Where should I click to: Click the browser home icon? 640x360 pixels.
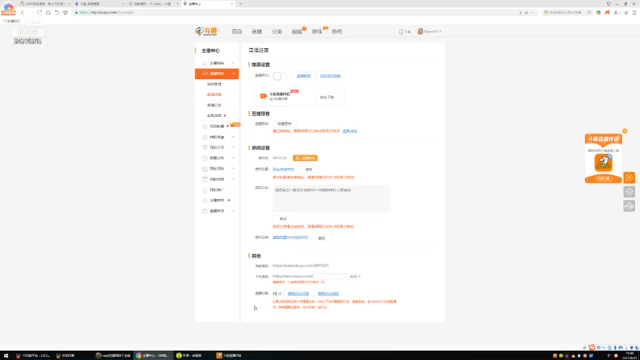coord(48,13)
